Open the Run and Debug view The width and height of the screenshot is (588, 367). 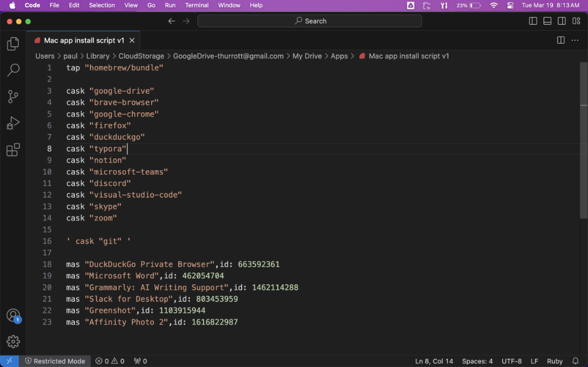[13, 123]
